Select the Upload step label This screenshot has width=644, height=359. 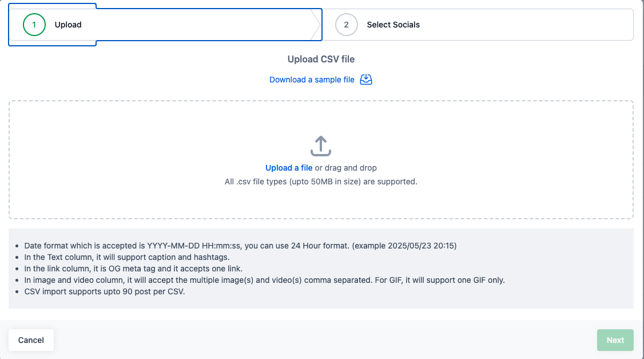click(67, 25)
